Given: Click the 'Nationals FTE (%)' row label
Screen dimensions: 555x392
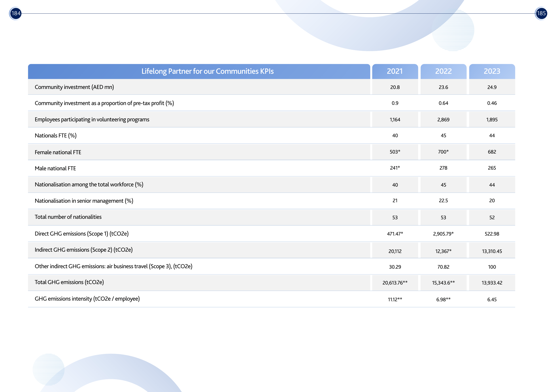Looking at the screenshot, I should pos(56,135).
